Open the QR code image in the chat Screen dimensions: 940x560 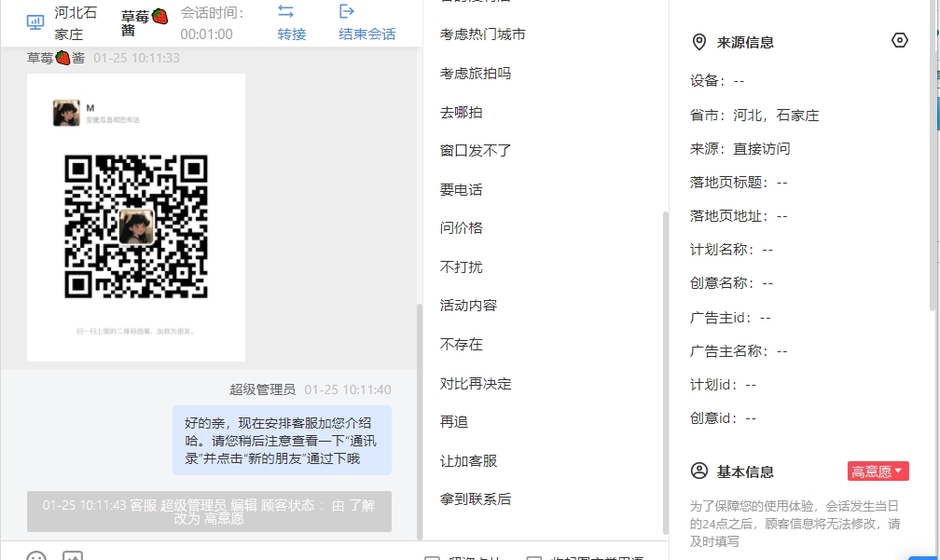136,217
